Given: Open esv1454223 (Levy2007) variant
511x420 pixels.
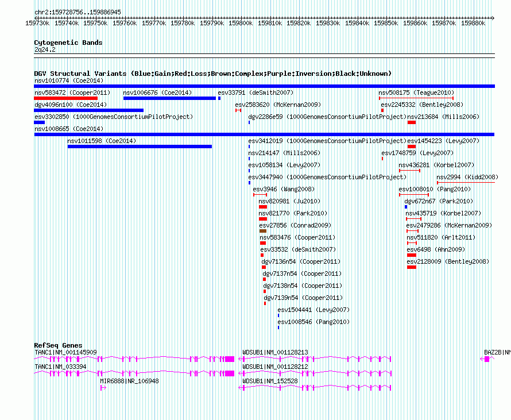Looking at the screenshot, I should coord(444,141).
